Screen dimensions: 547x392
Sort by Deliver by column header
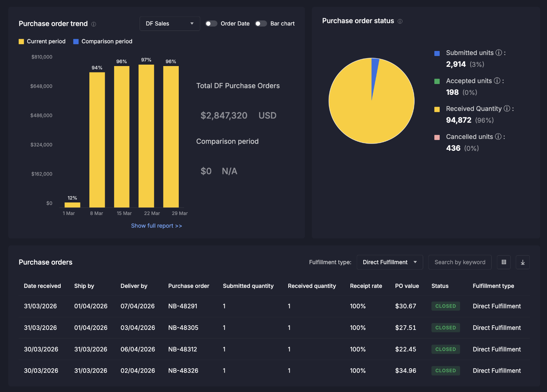click(134, 286)
